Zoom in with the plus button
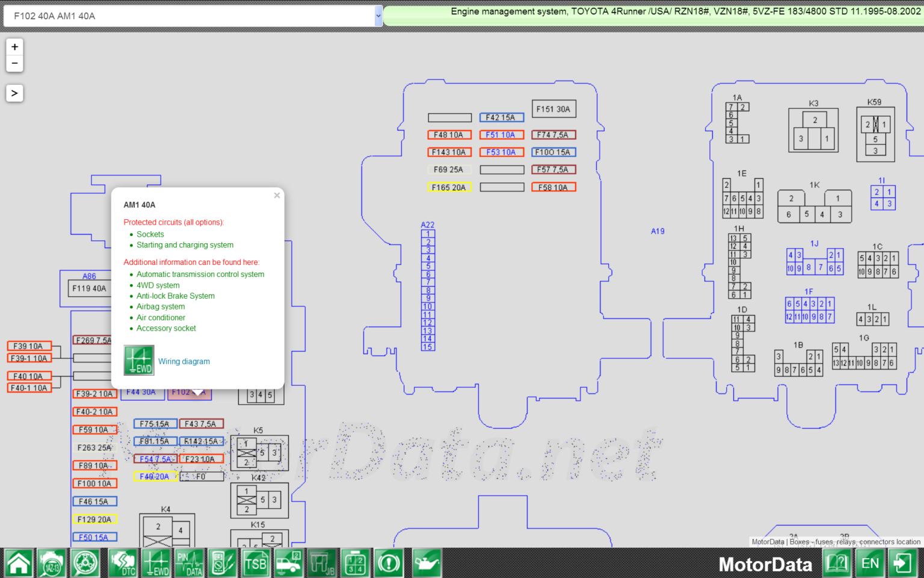Viewport: 924px width, 578px height. (14, 47)
